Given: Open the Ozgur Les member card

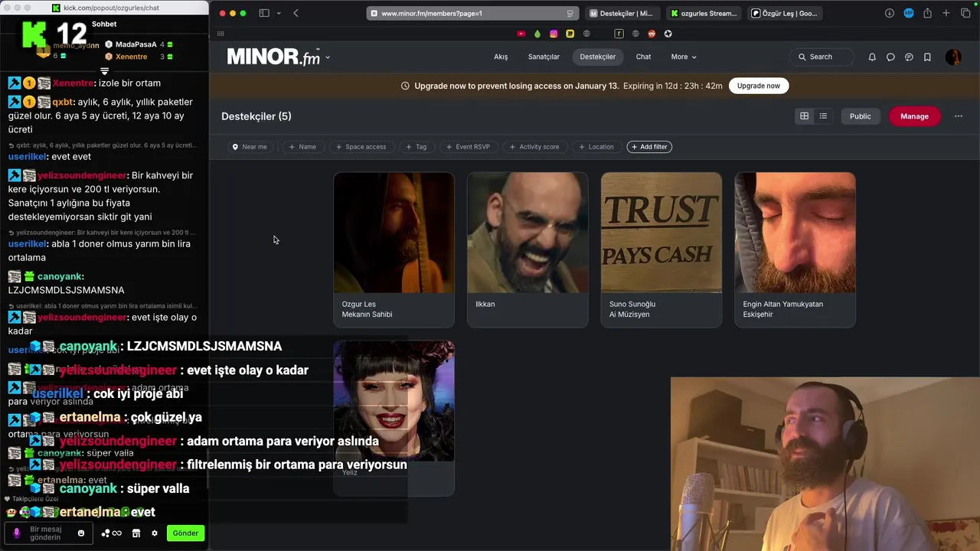Looking at the screenshot, I should pyautogui.click(x=394, y=249).
